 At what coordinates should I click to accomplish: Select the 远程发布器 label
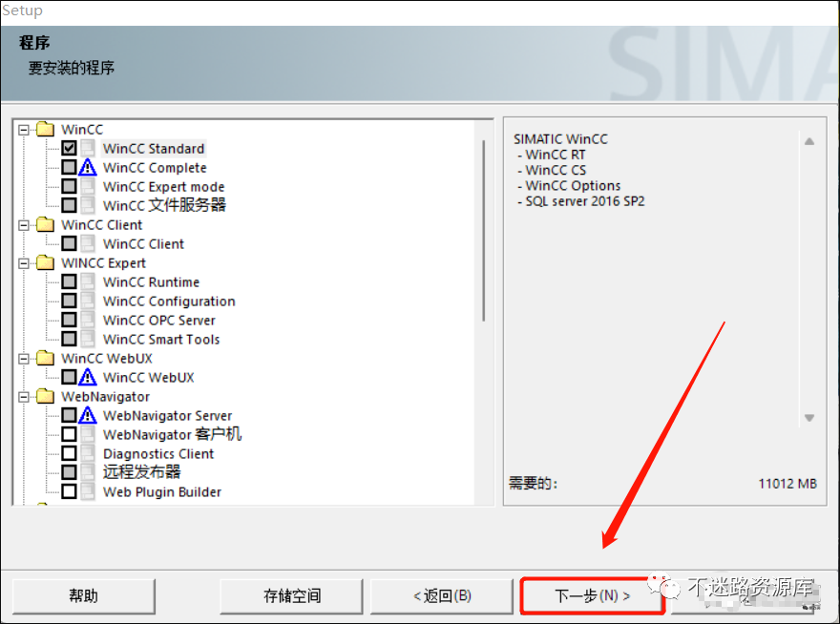142,472
